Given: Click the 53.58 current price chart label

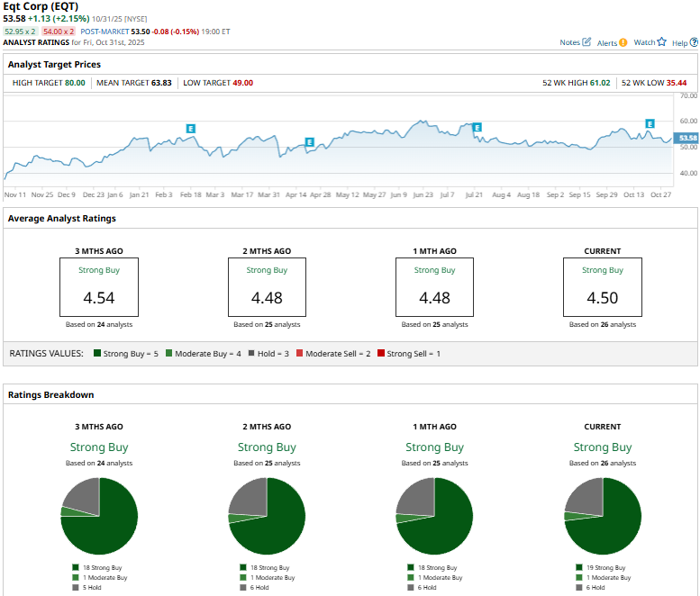Looking at the screenshot, I should click(x=687, y=138).
